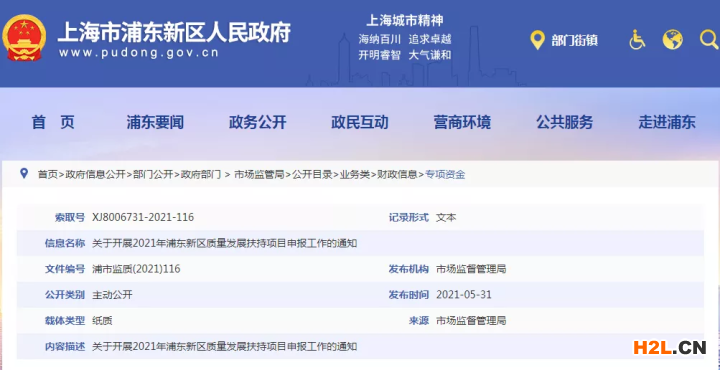The width and height of the screenshot is (720, 370).
Task: Open the accessibility wheelchair icon
Action: (637, 40)
